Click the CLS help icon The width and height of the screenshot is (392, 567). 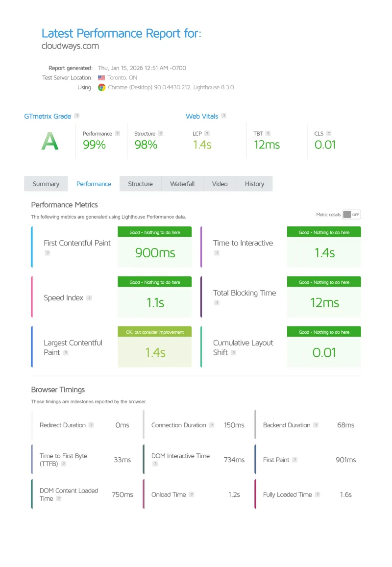click(x=329, y=133)
